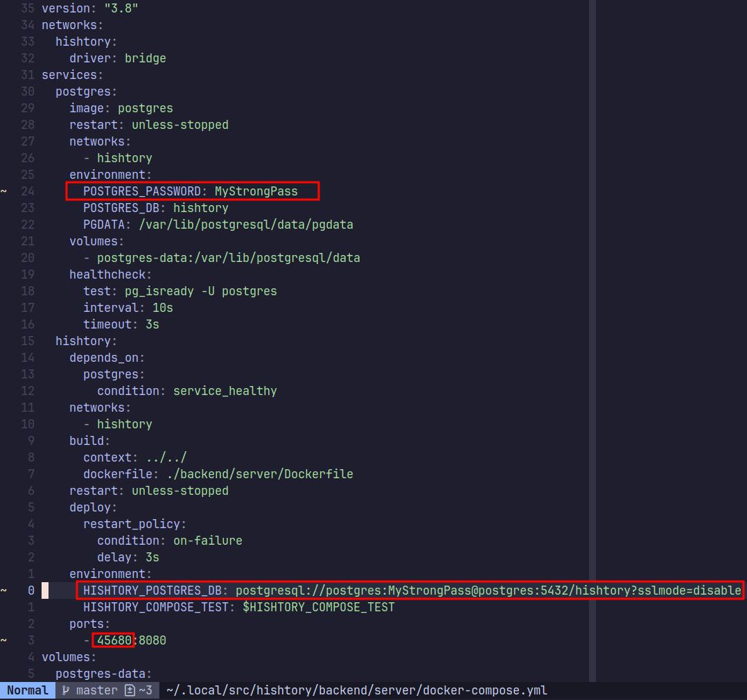Click the ports: key

coord(89,624)
